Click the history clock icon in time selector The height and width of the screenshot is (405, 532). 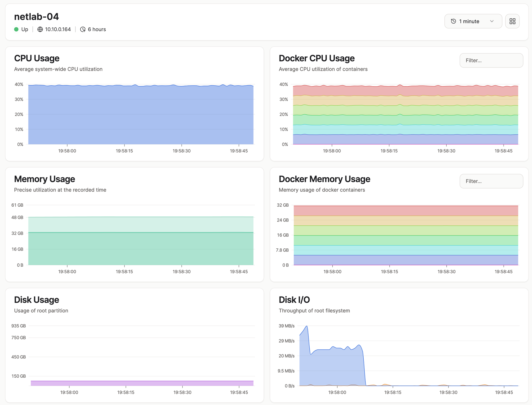point(454,21)
